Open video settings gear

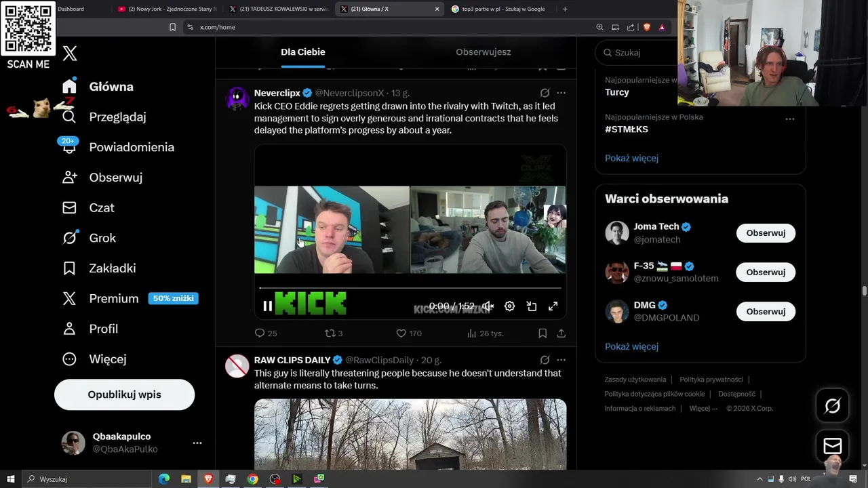click(509, 306)
